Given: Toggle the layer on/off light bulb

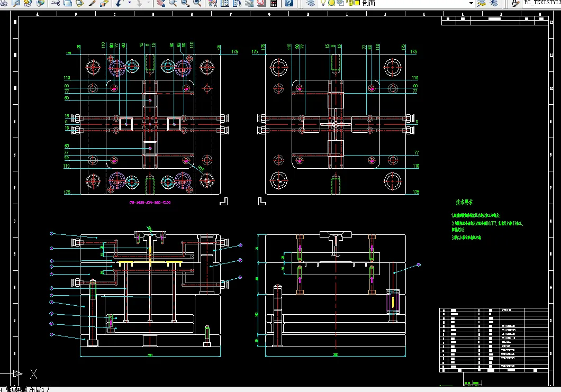Looking at the screenshot, I should coord(323,3).
